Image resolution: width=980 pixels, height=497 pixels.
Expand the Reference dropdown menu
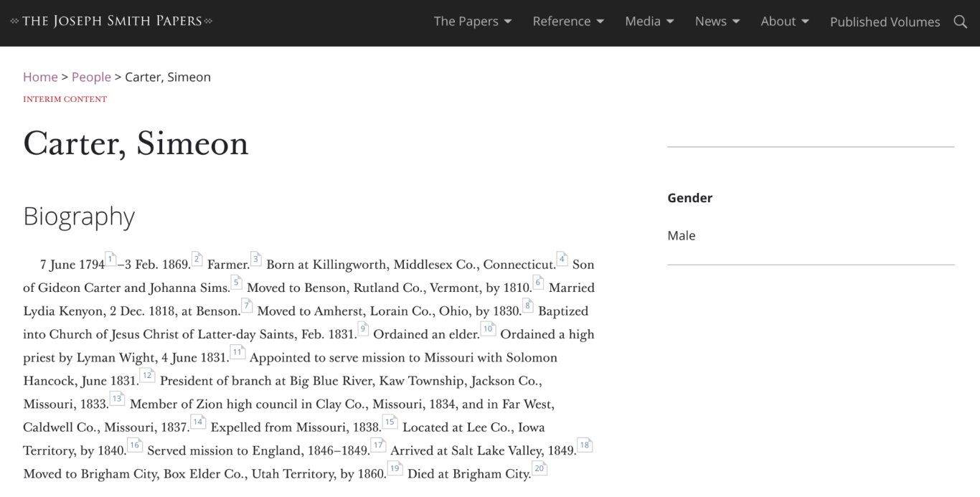coord(567,22)
